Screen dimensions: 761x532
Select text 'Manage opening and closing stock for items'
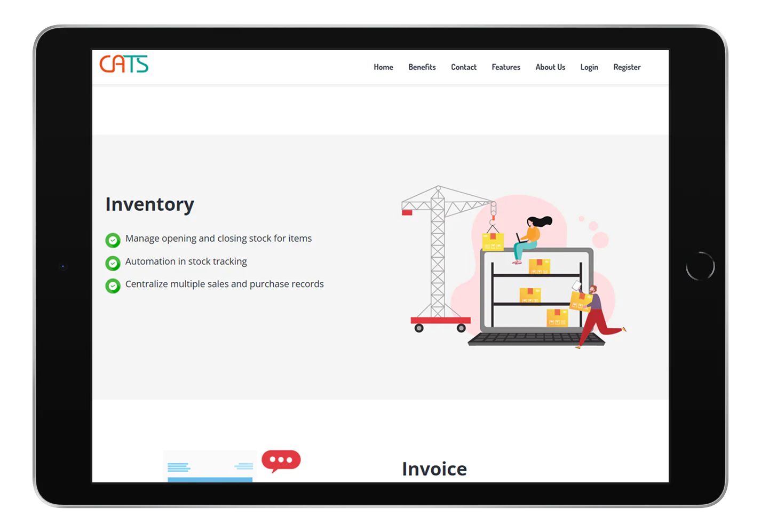pyautogui.click(x=219, y=239)
